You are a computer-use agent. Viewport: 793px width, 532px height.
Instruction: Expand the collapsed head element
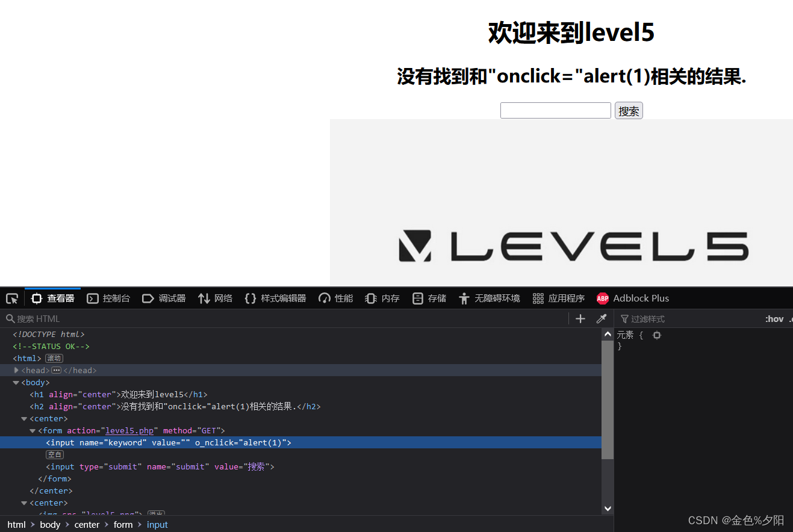click(x=16, y=370)
